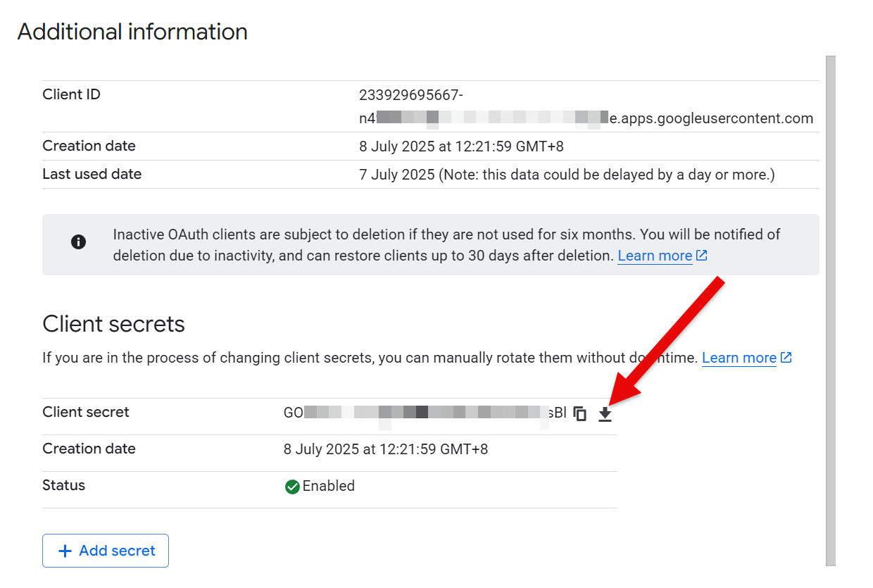This screenshot has width=873, height=588.
Task: Click the Client ID creation date value
Action: (461, 146)
